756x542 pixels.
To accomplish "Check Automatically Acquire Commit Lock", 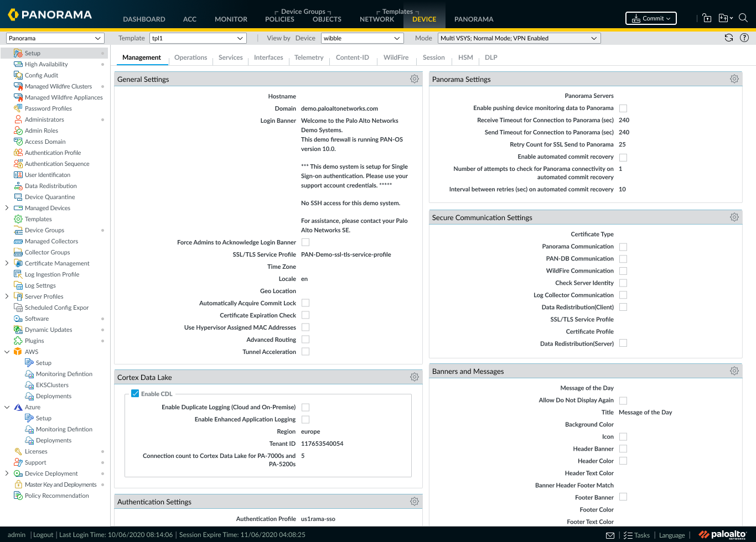I will [305, 303].
